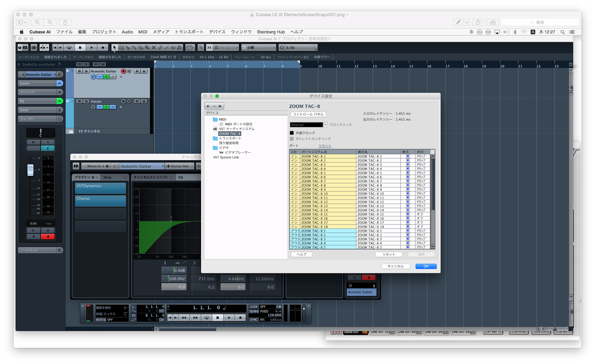Uncheck display box for ZOOM TAC-8 1 input
595x364 pixels.
point(408,156)
